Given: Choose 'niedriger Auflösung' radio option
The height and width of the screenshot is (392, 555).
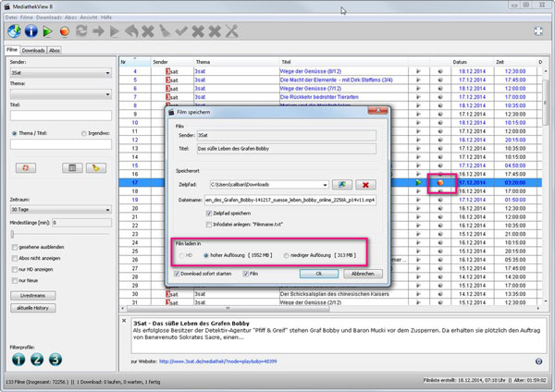Looking at the screenshot, I should tap(286, 255).
